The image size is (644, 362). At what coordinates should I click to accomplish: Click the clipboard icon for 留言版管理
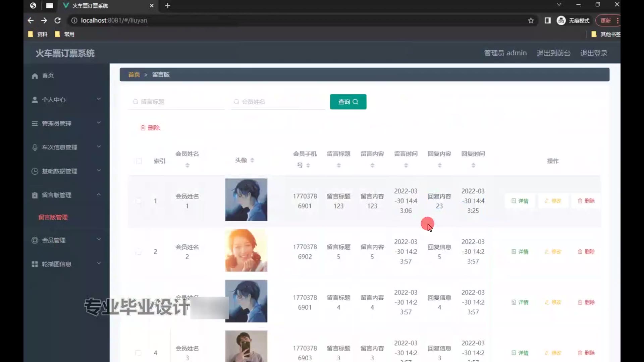click(35, 195)
